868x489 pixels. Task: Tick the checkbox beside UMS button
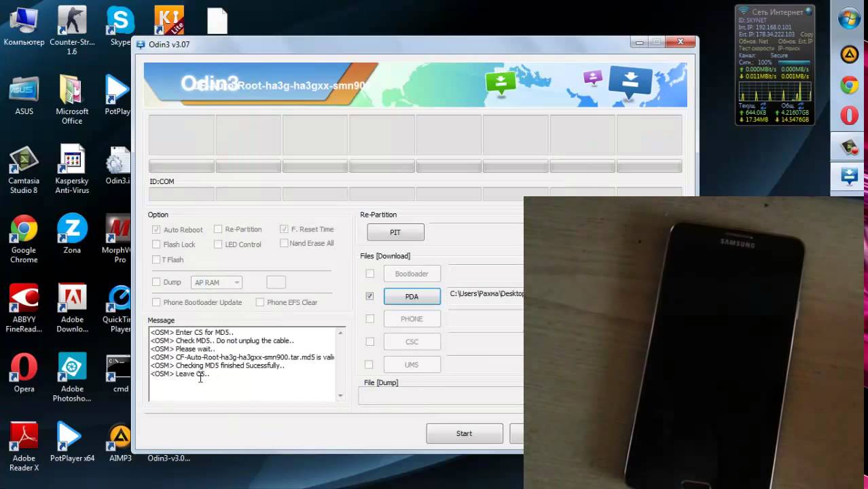[369, 365]
